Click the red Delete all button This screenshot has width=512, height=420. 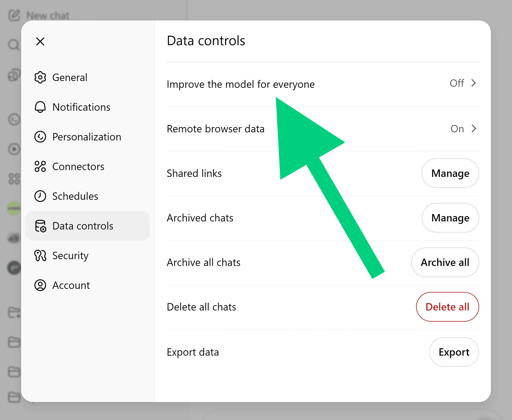(x=447, y=307)
